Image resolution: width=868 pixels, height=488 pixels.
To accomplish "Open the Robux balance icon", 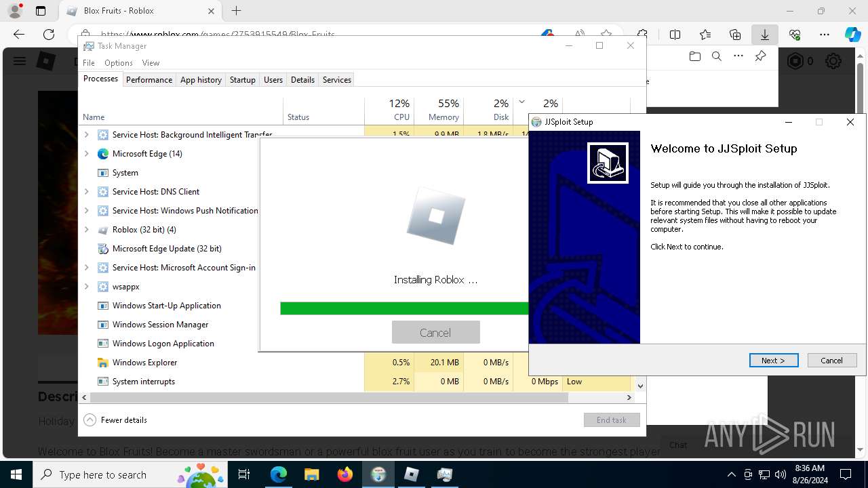I will pyautogui.click(x=795, y=61).
